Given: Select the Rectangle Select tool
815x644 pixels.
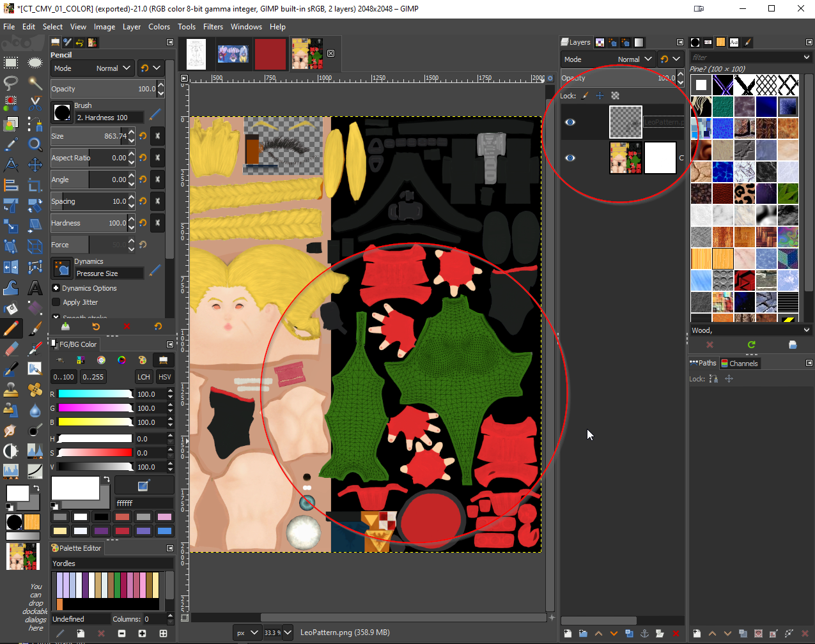Looking at the screenshot, I should tap(11, 63).
